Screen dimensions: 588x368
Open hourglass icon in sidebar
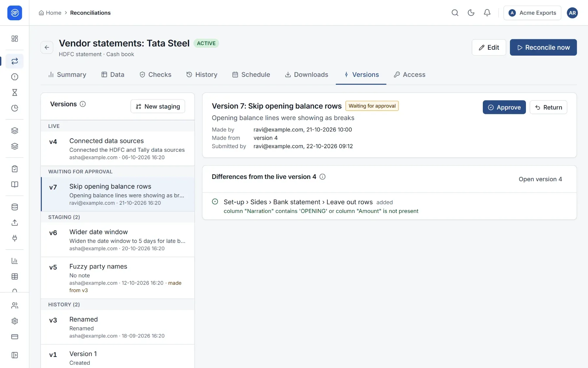pyautogui.click(x=15, y=93)
